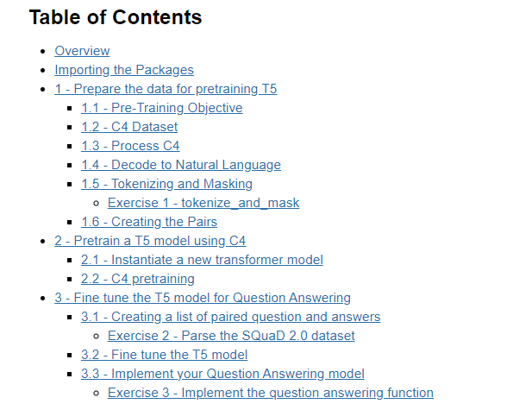532x410 pixels.
Task: Go to Importing the Packages section
Action: [124, 70]
